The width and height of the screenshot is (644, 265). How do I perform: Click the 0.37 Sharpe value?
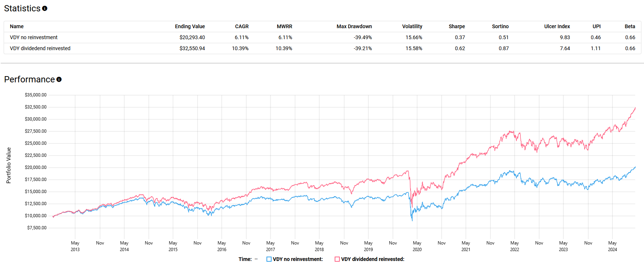click(460, 37)
